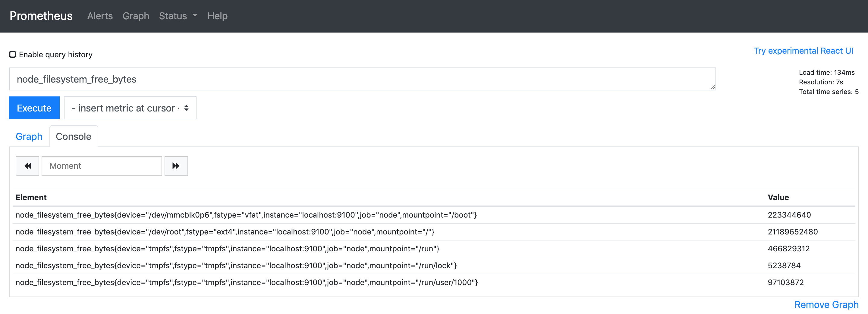Select the /dev/root ext4 element row
This screenshot has width=868, height=314.
point(434,232)
